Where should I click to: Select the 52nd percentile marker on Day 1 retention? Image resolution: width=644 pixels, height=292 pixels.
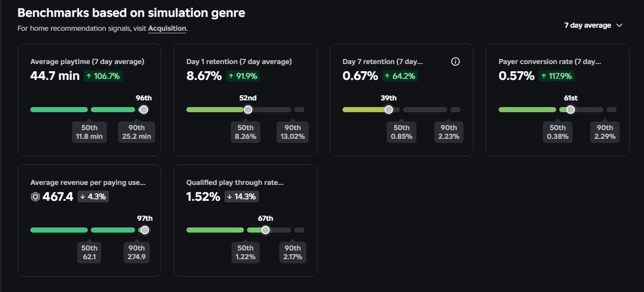(x=247, y=109)
